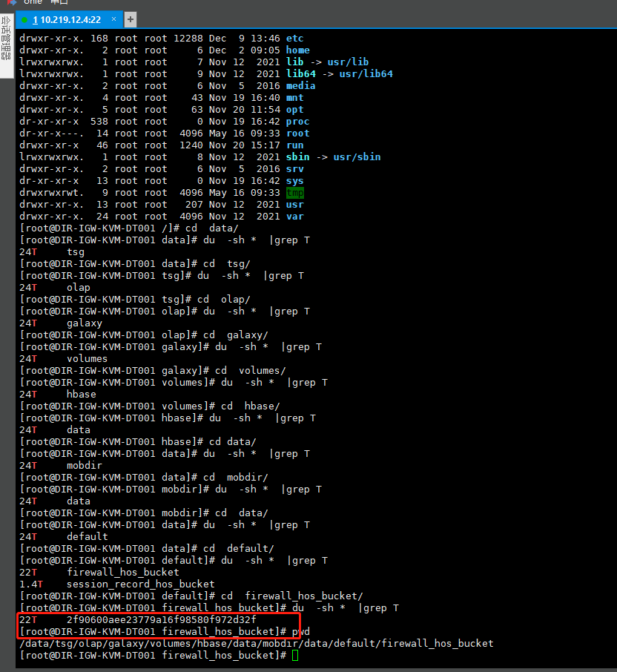Click the sbin symlink name
The height and width of the screenshot is (672, 617).
297,157
